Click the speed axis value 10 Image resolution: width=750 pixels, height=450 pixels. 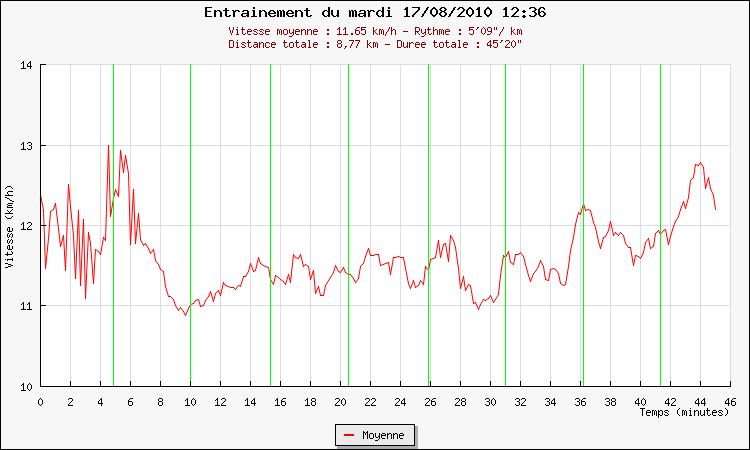pyautogui.click(x=26, y=387)
